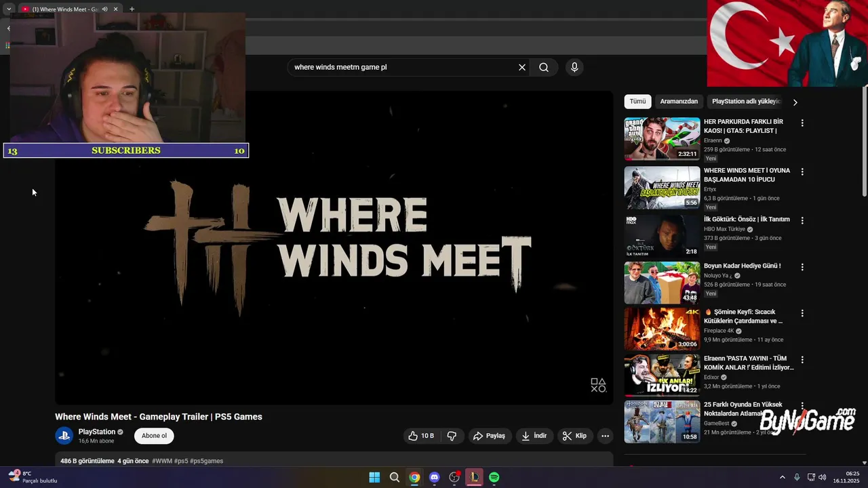868x488 pixels.
Task: Share the video using Paylaş
Action: click(489, 436)
